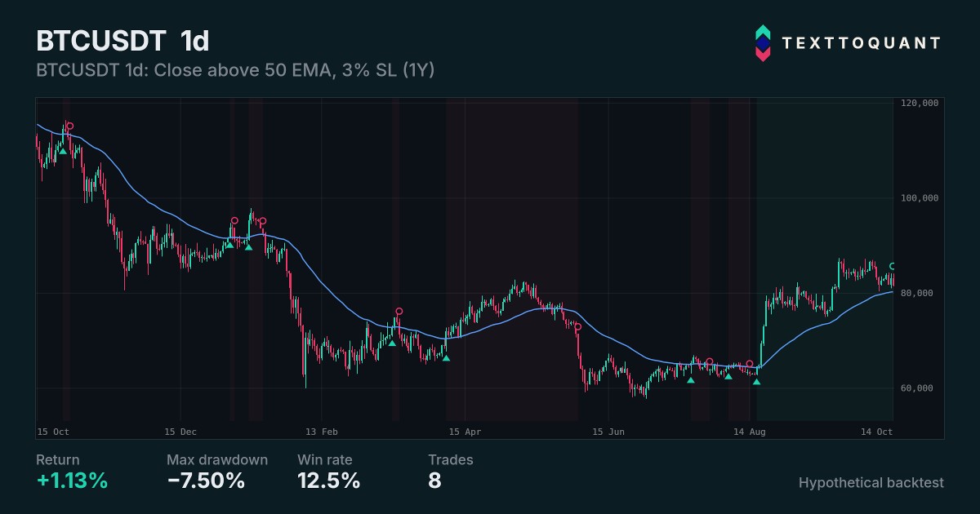Click the Max drawdown value −7.50%
980x514 pixels.
click(206, 481)
